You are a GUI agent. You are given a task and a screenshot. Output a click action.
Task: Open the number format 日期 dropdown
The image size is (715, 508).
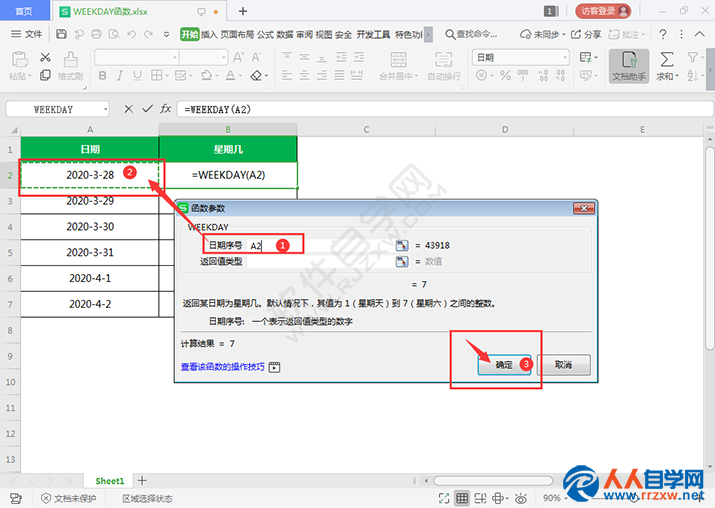[x=565, y=57]
